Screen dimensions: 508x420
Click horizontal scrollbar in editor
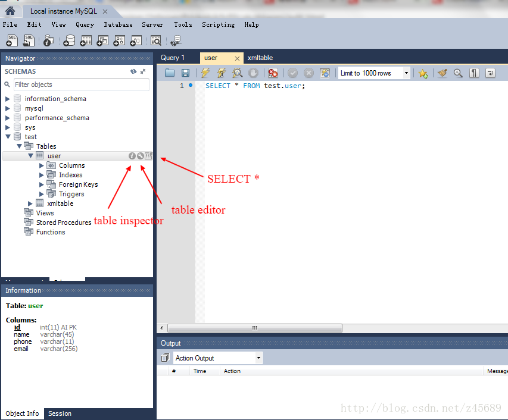(255, 328)
